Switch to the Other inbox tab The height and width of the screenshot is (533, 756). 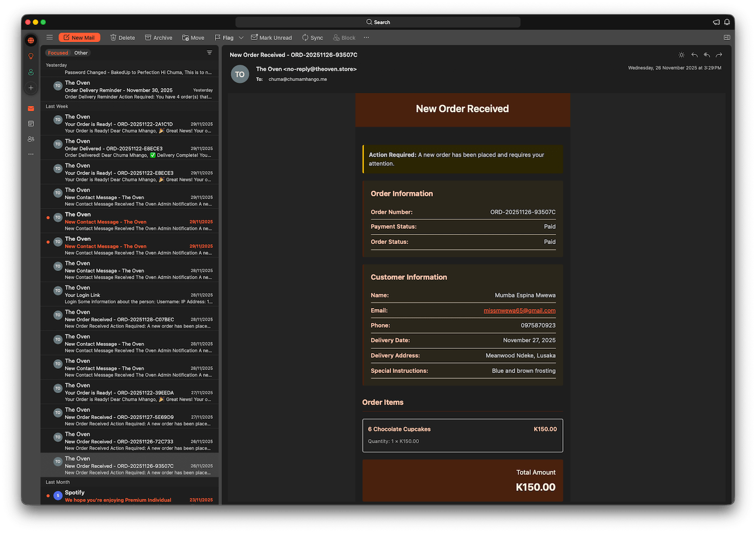pyautogui.click(x=81, y=53)
